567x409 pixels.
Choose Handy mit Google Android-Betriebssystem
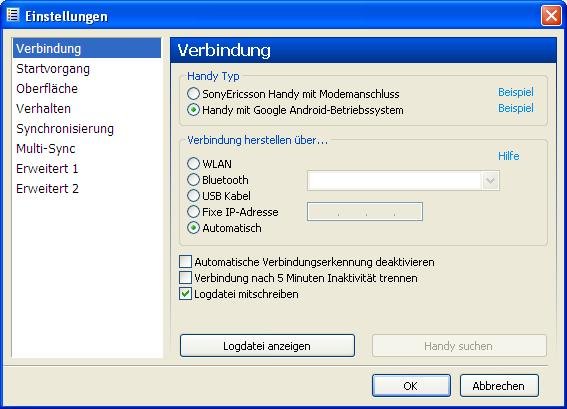[x=193, y=110]
